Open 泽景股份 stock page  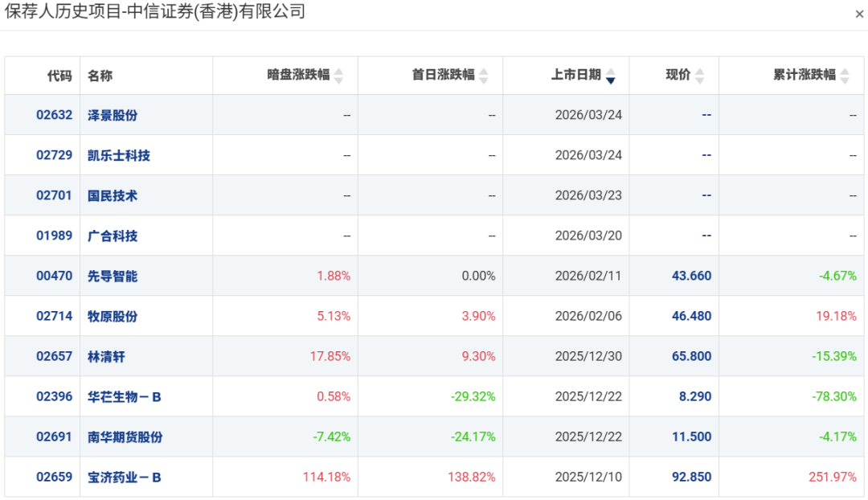coord(113,115)
